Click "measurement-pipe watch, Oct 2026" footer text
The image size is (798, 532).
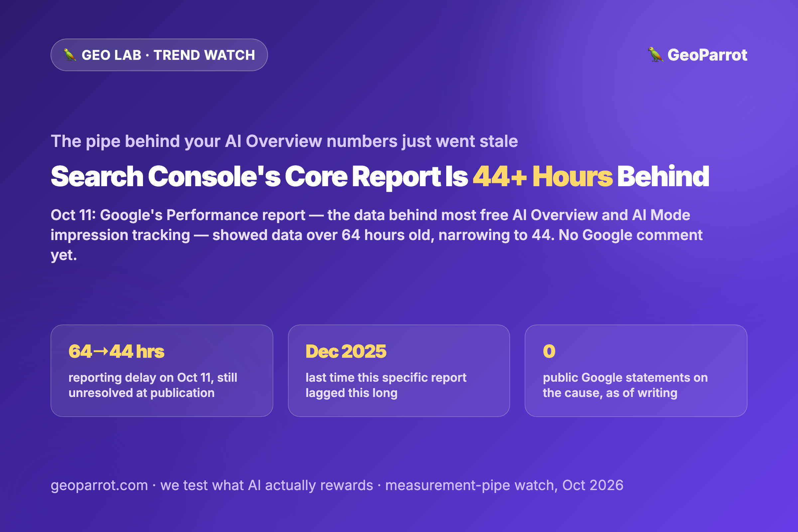point(504,485)
